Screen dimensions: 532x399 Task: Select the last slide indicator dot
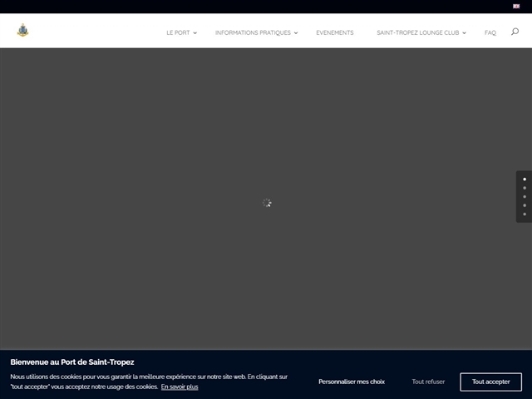pyautogui.click(x=525, y=214)
